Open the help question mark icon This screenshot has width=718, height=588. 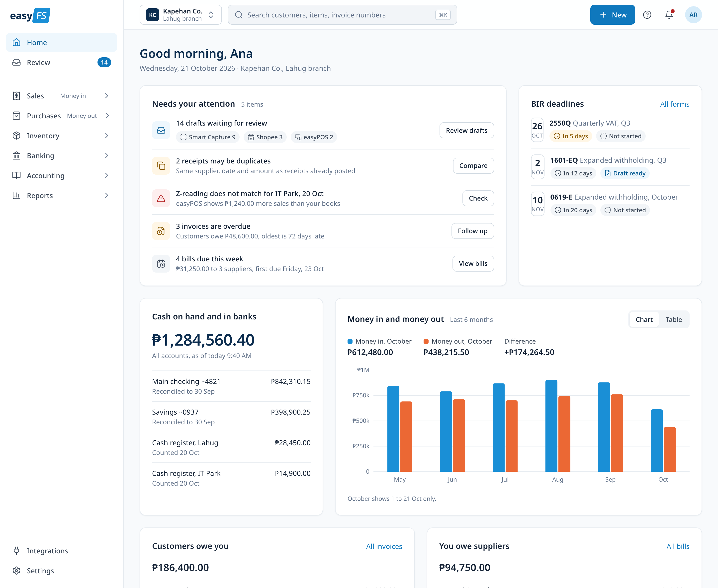[x=647, y=15]
